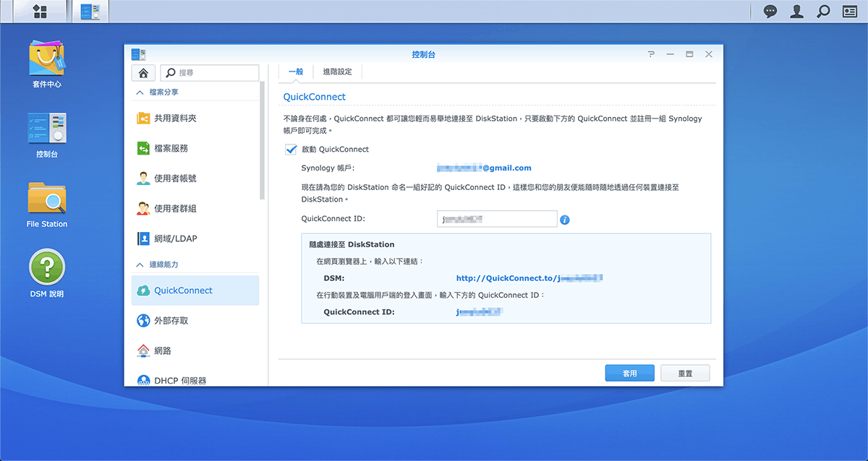Open notifications chat bubble icon
Image resolution: width=868 pixels, height=461 pixels.
pos(771,12)
